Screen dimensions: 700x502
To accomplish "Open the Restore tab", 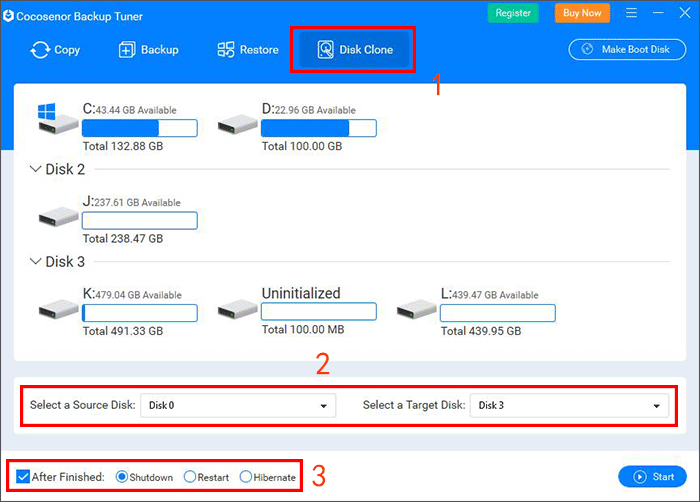I will (248, 50).
